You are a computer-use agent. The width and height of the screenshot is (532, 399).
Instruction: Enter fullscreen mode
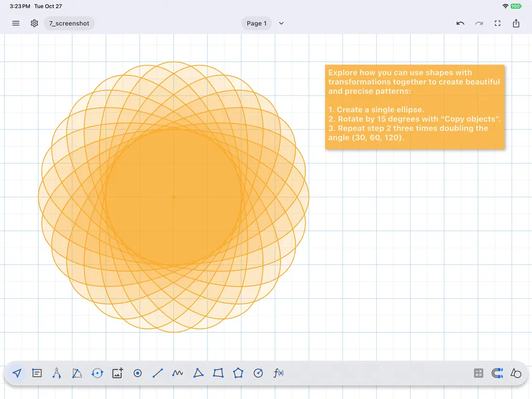point(497,23)
